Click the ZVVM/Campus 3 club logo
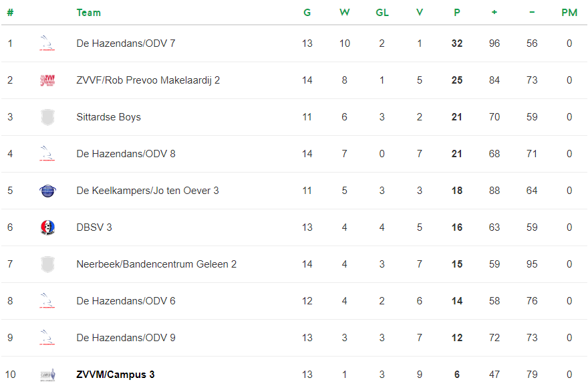The width and height of the screenshot is (588, 390). click(47, 375)
